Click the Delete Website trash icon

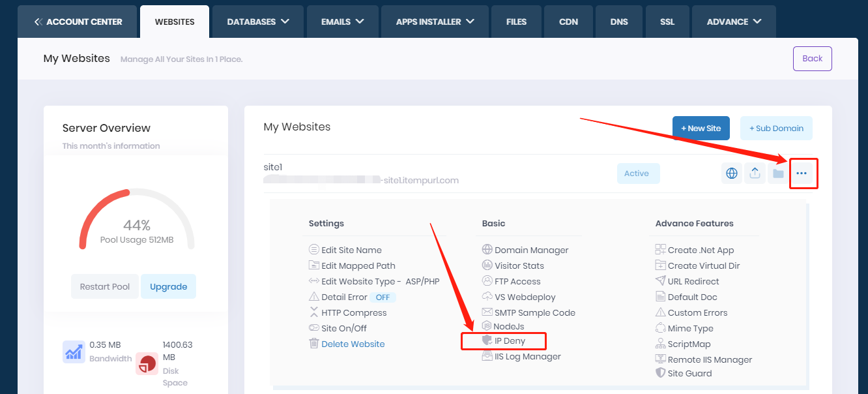pyautogui.click(x=314, y=344)
